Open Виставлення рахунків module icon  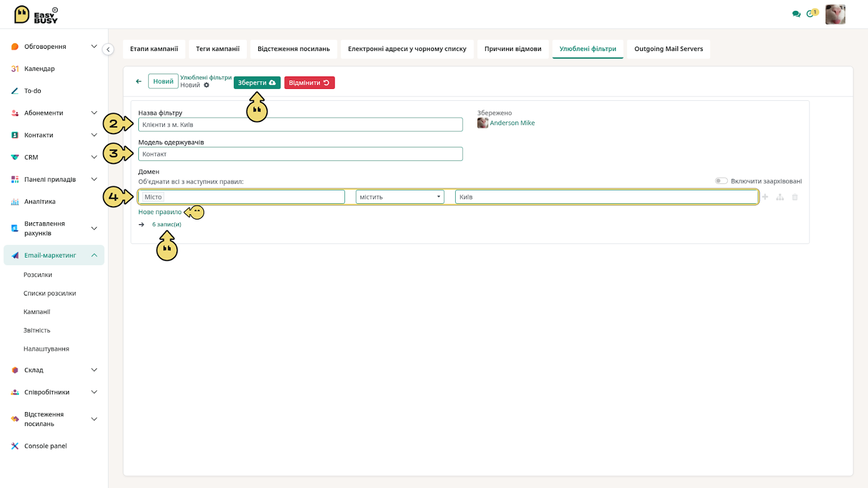pos(15,228)
